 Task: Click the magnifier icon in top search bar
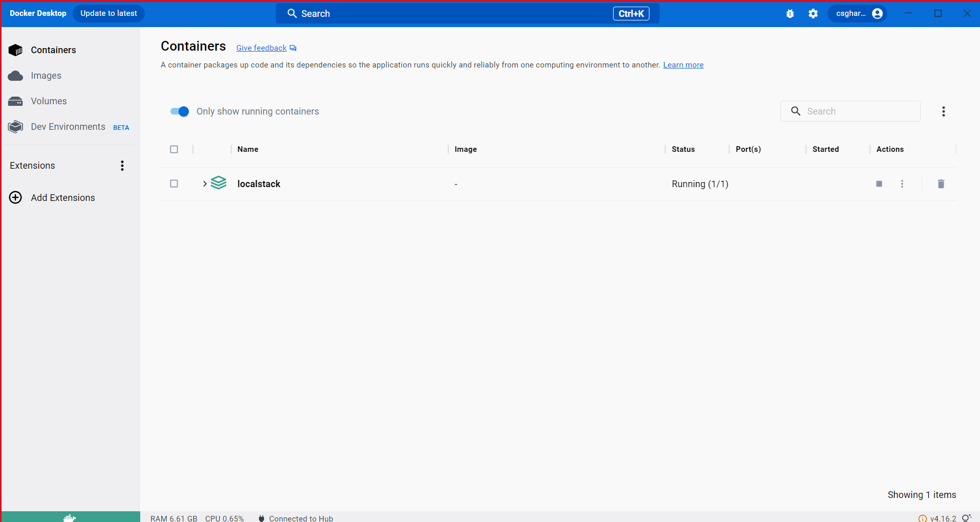(x=292, y=13)
